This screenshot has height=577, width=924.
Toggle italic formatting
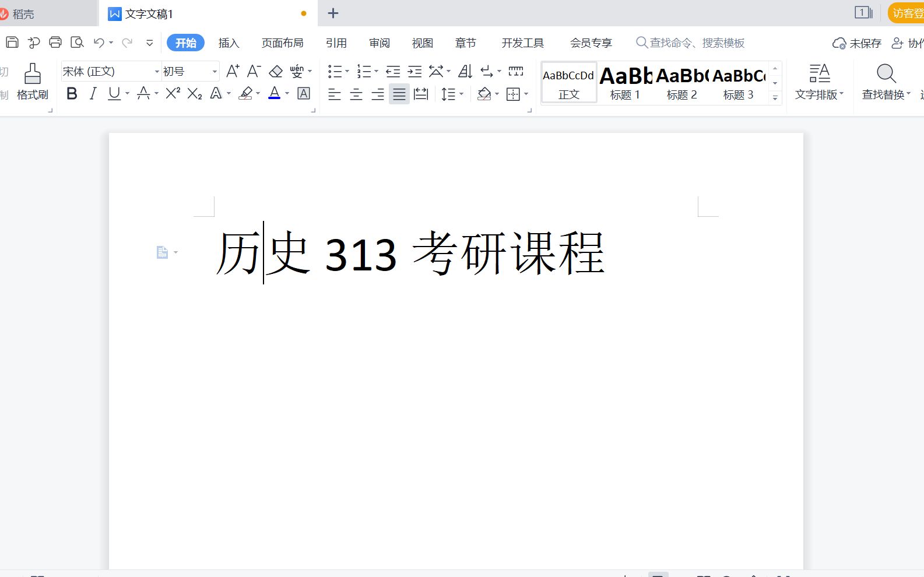click(x=93, y=93)
